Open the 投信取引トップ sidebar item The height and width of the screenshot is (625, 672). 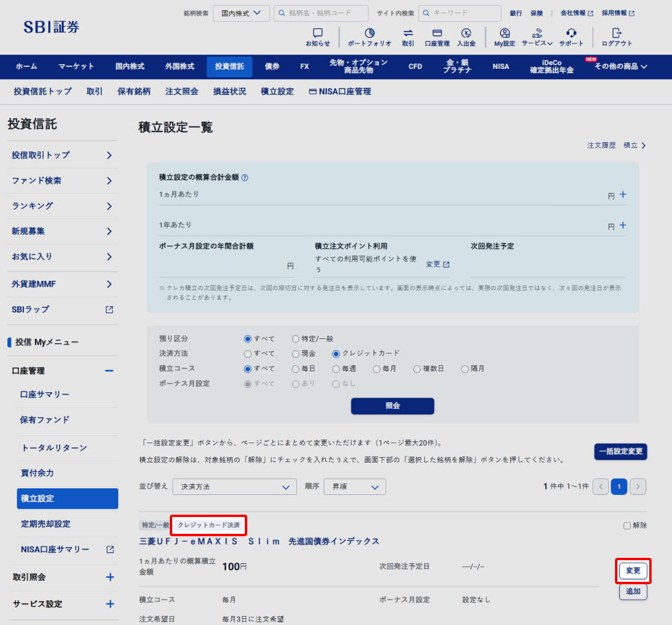[62, 155]
